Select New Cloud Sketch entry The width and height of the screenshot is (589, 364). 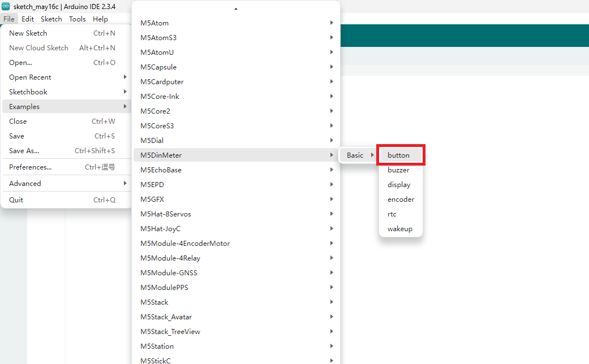coord(67,47)
